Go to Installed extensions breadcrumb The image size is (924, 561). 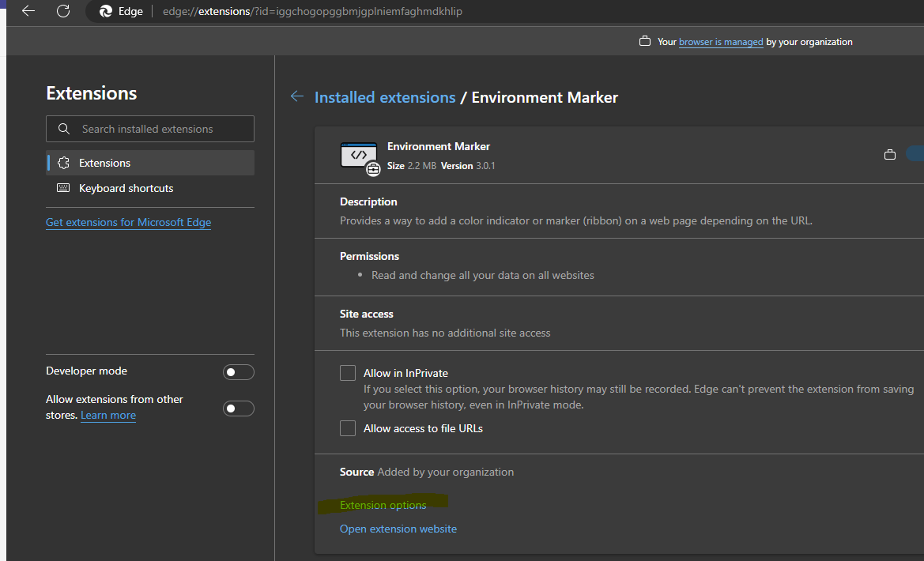tap(385, 97)
